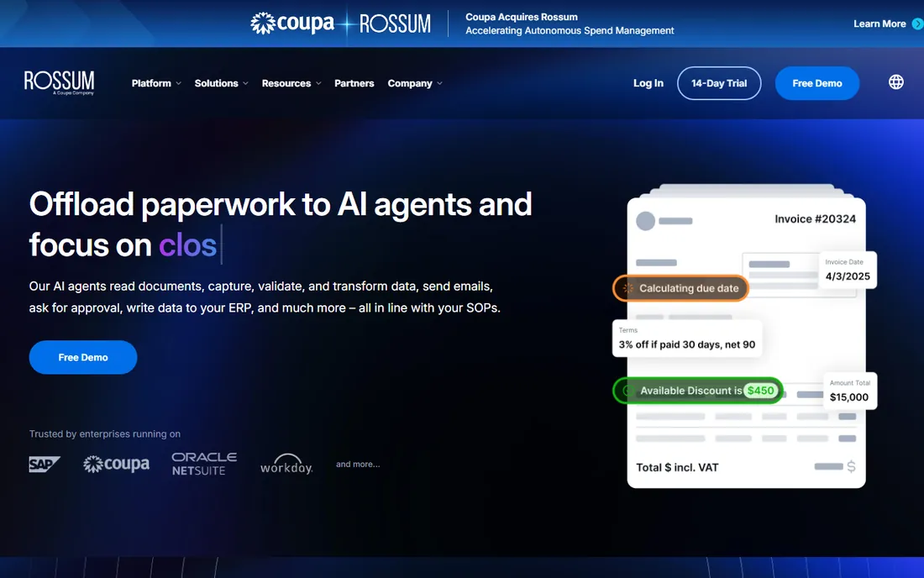Click the Oracle NetSuite logo
Image resolution: width=924 pixels, height=578 pixels.
[x=204, y=464]
